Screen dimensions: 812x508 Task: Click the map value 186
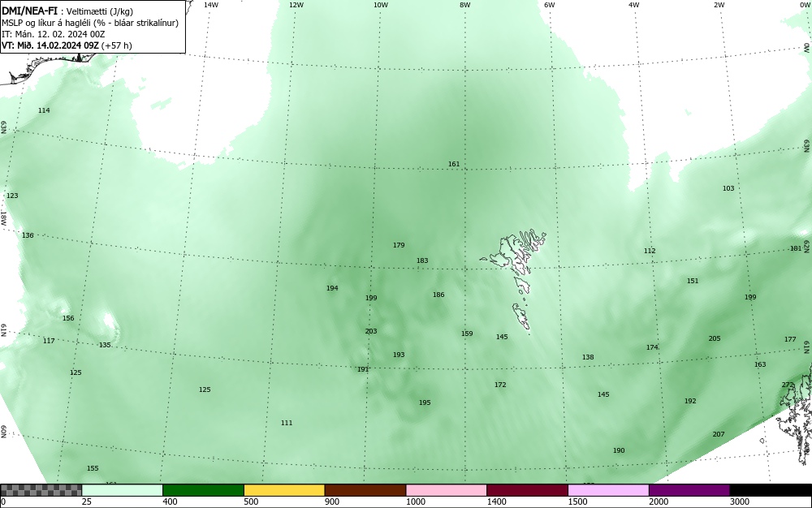(438, 295)
